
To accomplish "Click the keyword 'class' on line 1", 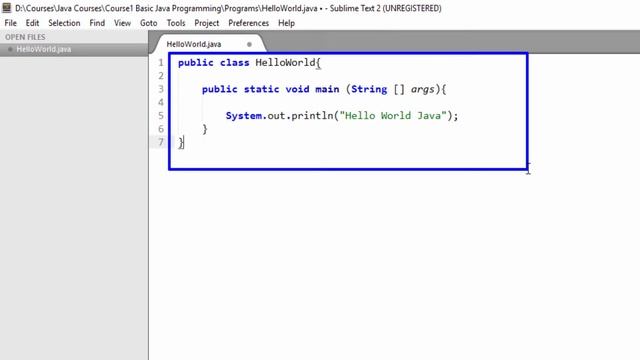I will 235,63.
